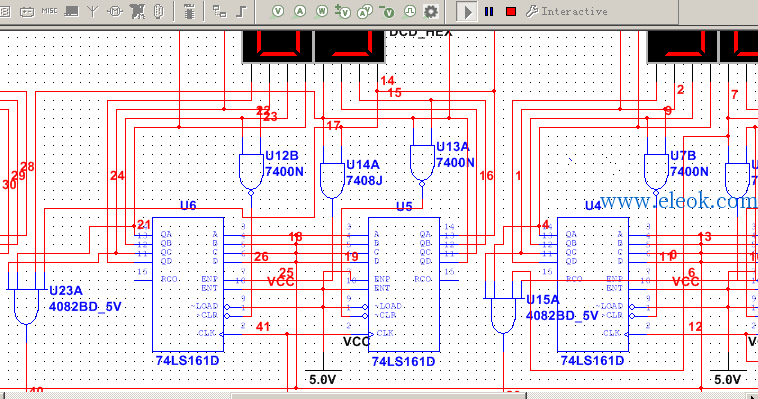
Task: Open the MISC components group
Action: tap(49, 11)
